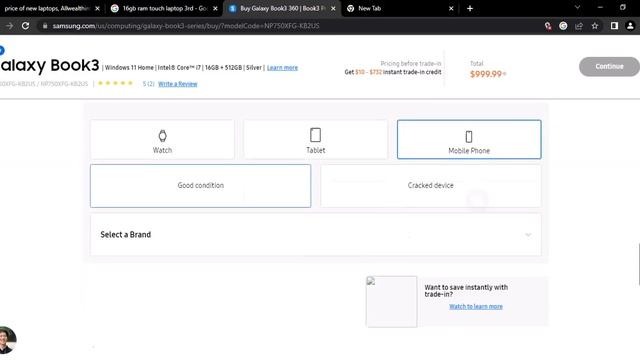Viewport: 640px width, 360px height.
Task: Click the browser forward arrow
Action: pyautogui.click(x=9, y=26)
